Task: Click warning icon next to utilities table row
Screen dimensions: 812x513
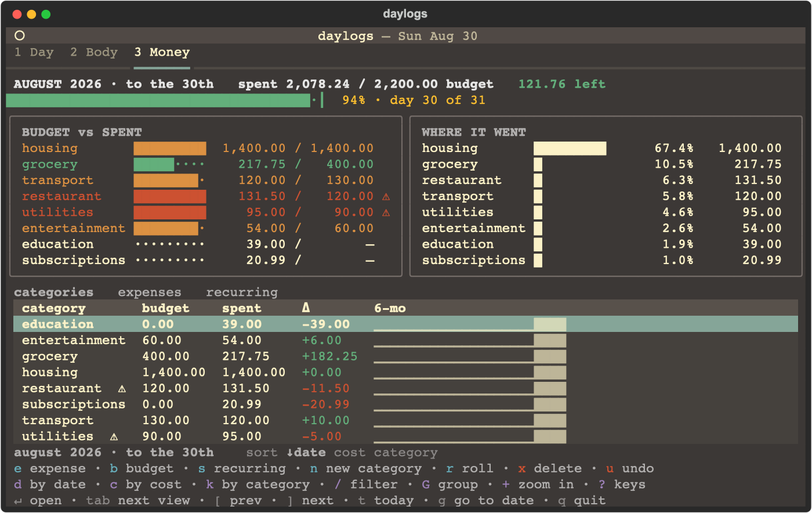Action: click(114, 437)
